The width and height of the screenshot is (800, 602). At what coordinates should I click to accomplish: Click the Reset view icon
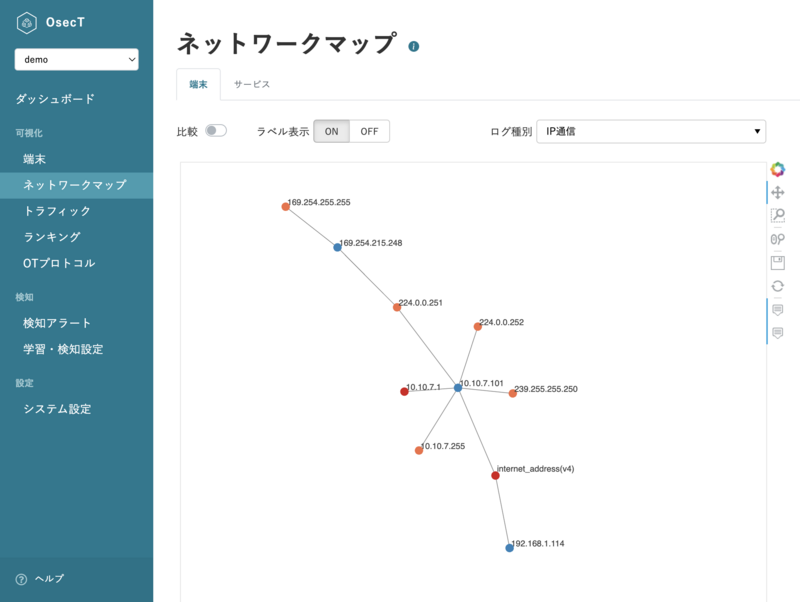(778, 286)
